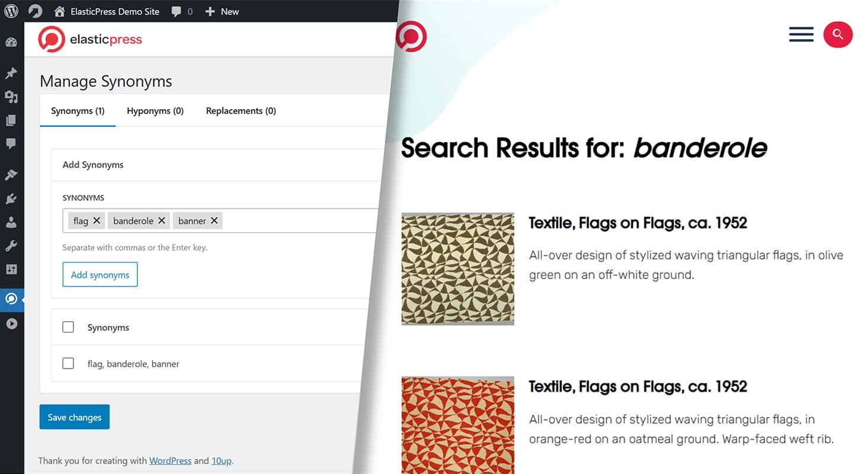
Task: Open the orange-red flags textile thumbnail
Action: tap(458, 425)
